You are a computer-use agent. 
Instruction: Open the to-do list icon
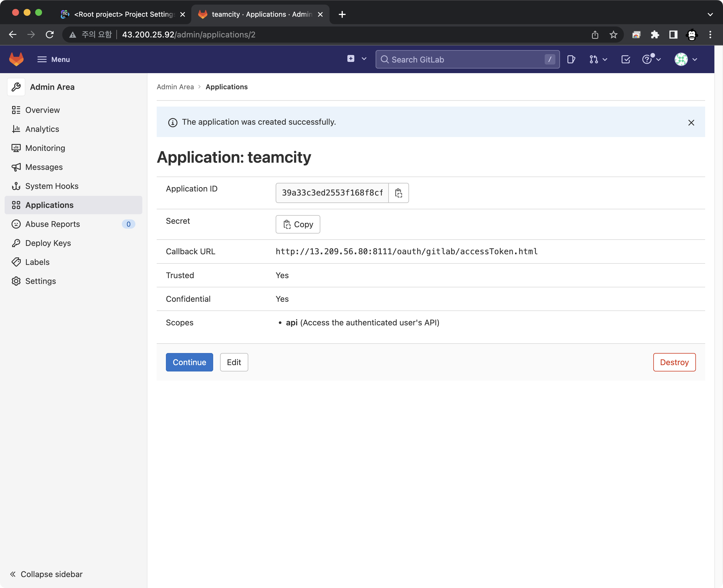click(x=626, y=59)
